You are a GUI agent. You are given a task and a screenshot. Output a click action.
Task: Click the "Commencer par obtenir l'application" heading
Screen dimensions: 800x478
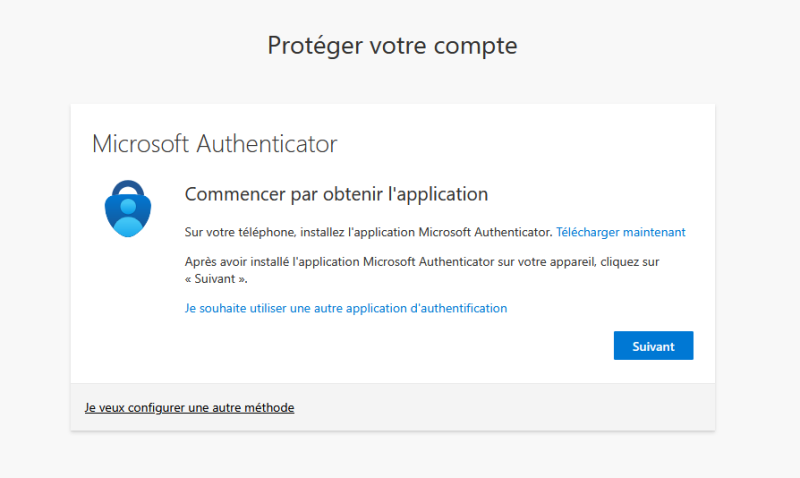(x=336, y=193)
